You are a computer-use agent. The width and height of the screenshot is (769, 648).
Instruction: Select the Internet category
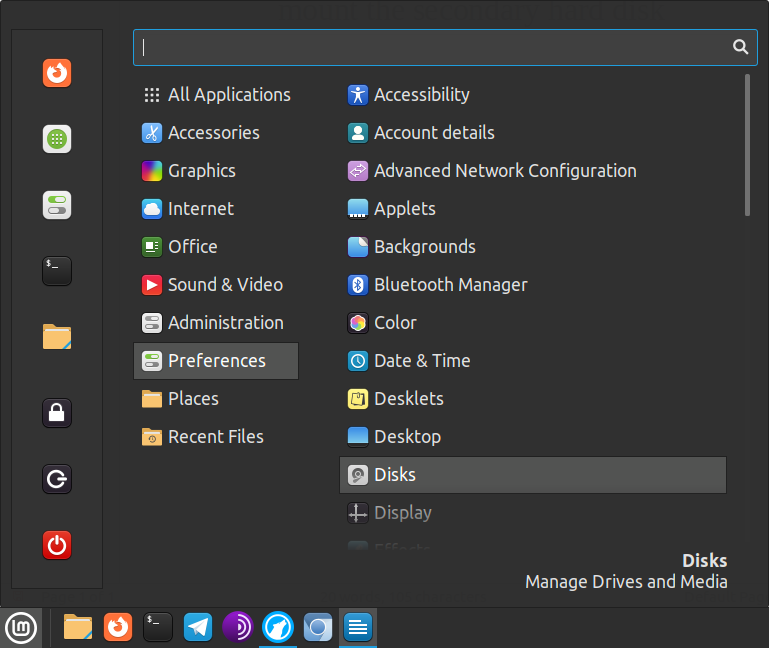coord(216,209)
